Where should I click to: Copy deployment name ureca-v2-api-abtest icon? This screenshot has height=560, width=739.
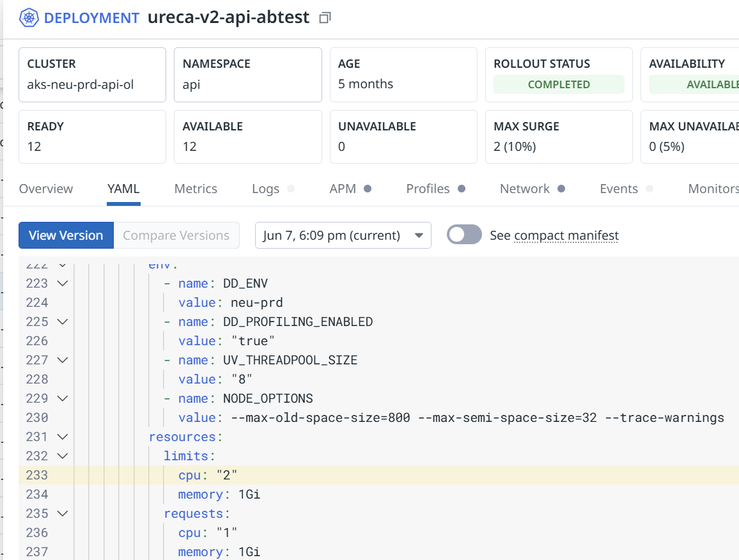(325, 18)
